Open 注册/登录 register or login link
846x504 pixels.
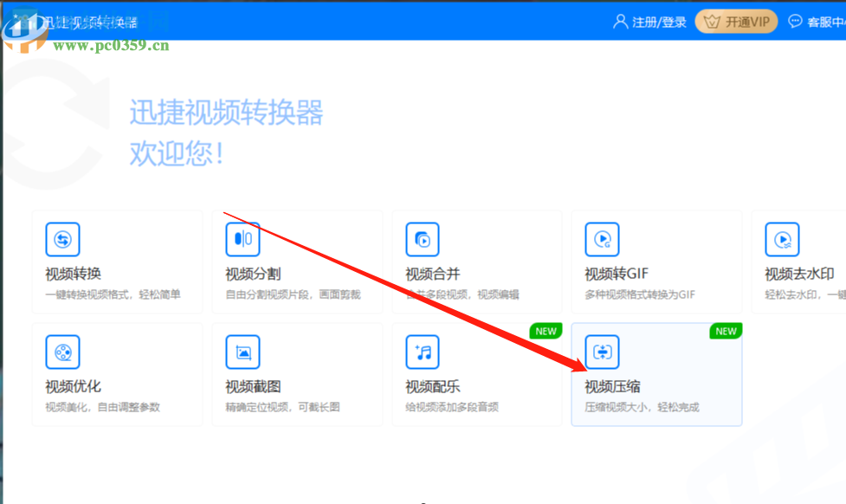click(659, 23)
